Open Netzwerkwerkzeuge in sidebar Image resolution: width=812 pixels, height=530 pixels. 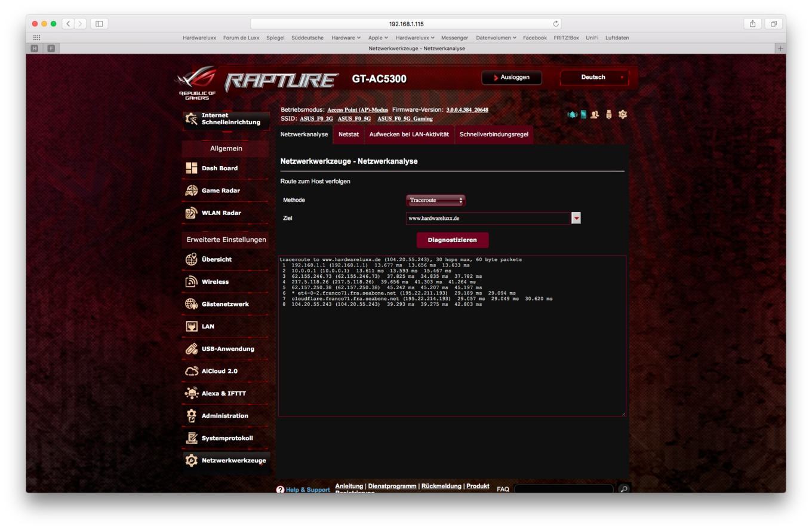pyautogui.click(x=226, y=461)
